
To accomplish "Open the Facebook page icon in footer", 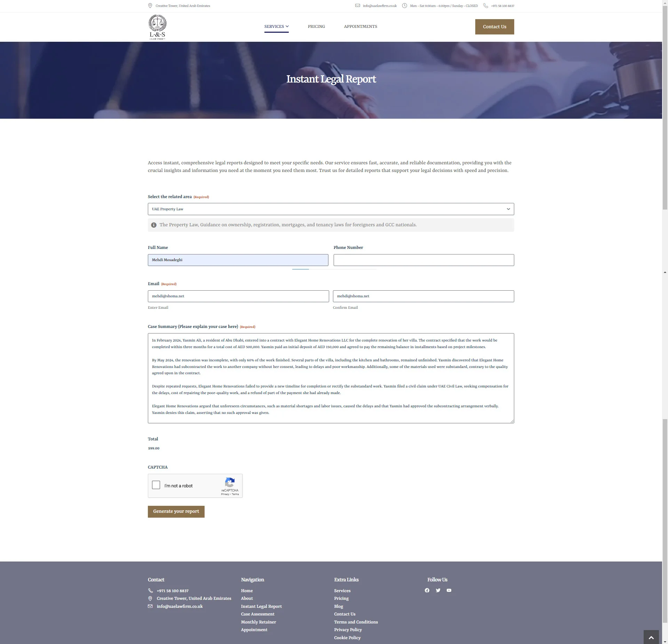I will (427, 590).
